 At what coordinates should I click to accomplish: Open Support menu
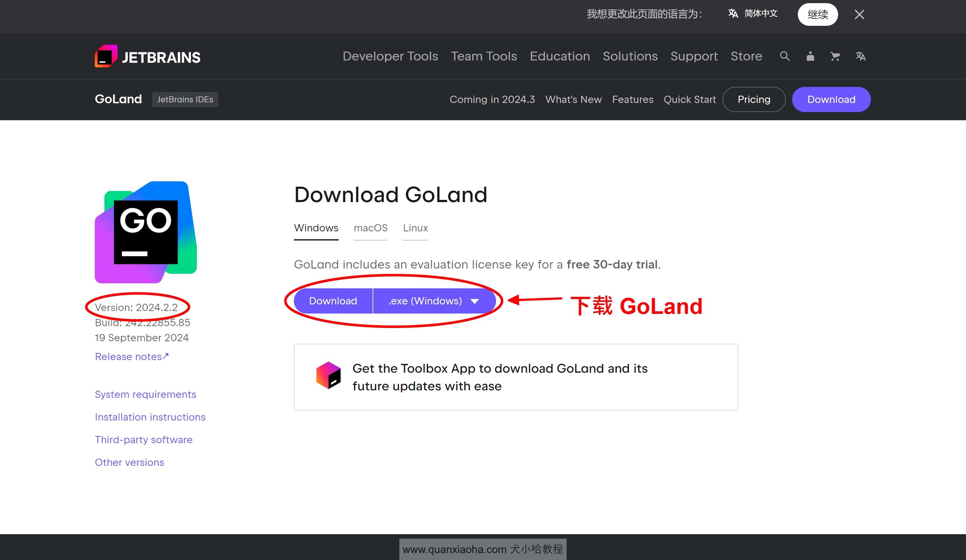point(694,56)
